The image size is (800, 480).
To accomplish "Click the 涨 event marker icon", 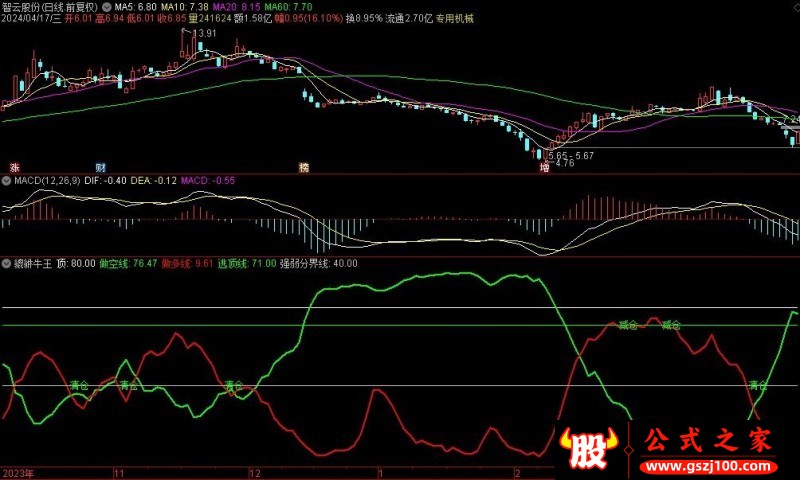I will 15,167.
